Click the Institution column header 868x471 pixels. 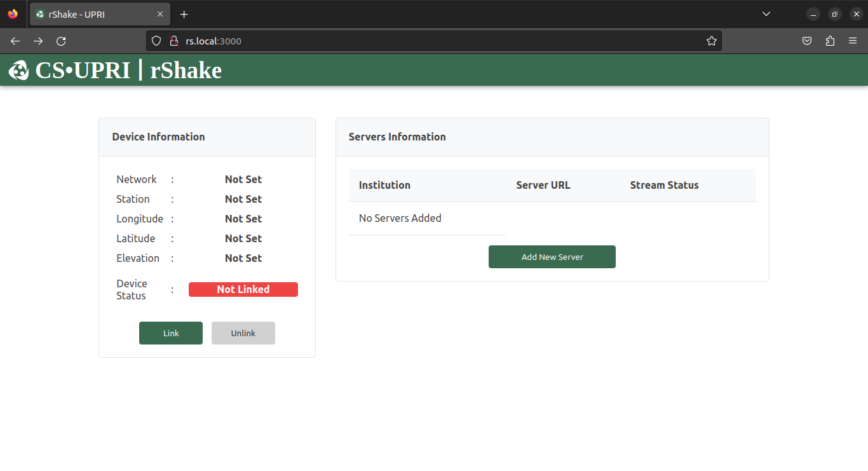pyautogui.click(x=384, y=185)
